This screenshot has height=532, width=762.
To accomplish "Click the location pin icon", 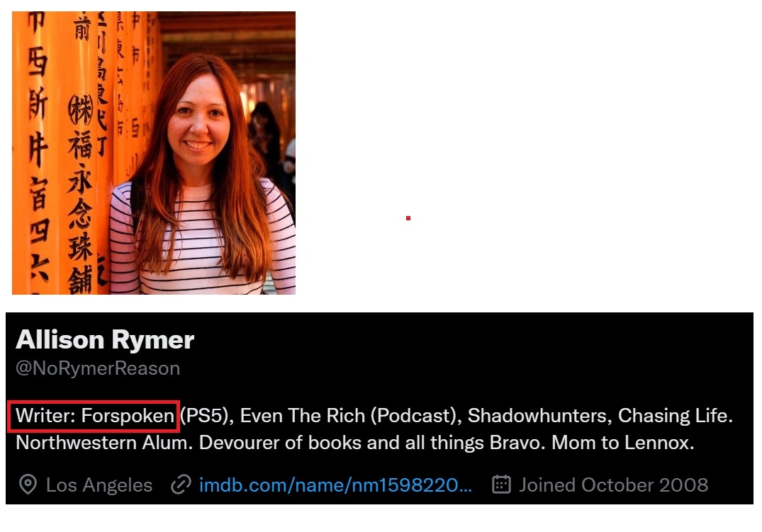I will [28, 485].
